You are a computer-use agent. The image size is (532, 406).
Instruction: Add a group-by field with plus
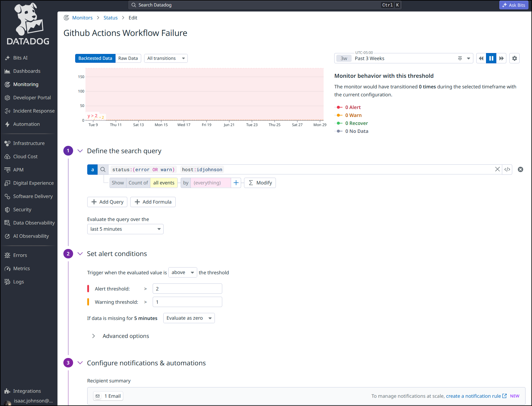point(236,183)
